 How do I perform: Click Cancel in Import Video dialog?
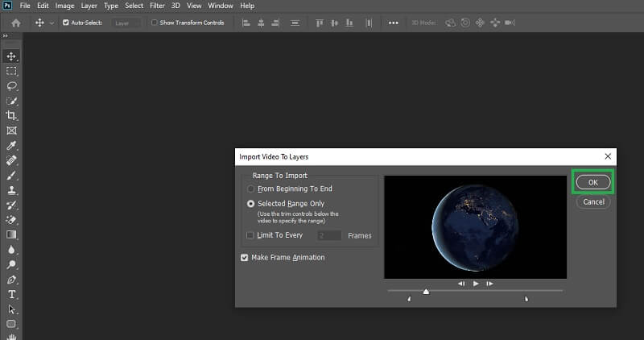[x=593, y=202]
